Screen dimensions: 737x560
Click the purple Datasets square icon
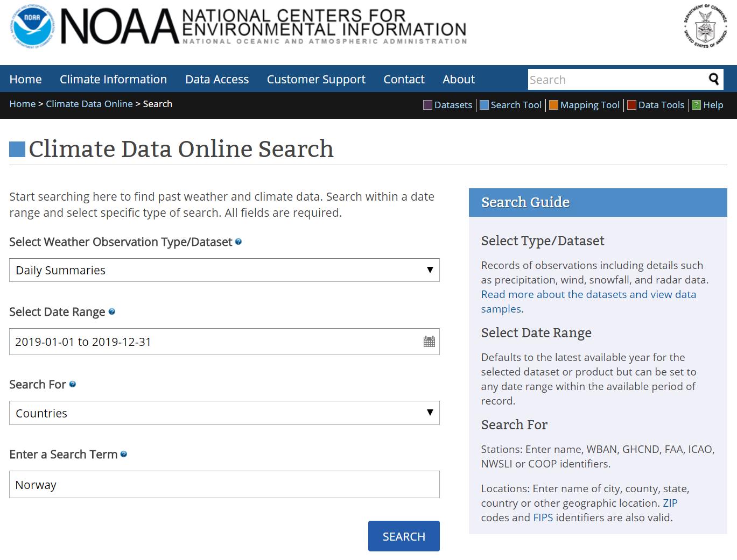pos(428,105)
